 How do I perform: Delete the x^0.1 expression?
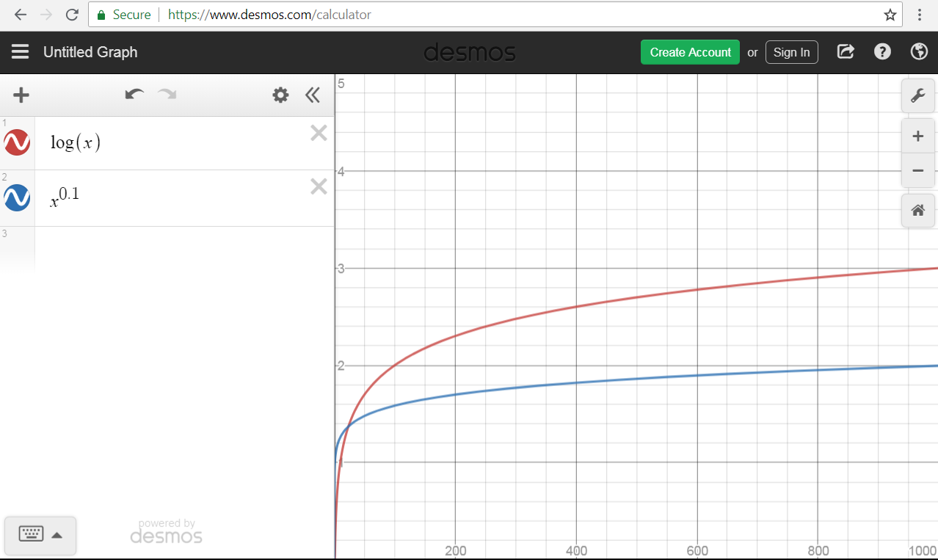coord(319,186)
